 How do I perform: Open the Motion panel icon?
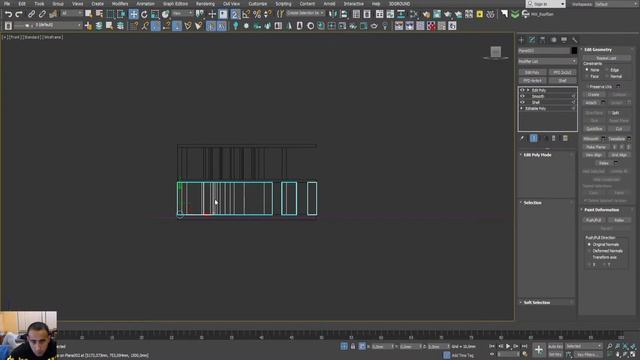pyautogui.click(x=553, y=40)
